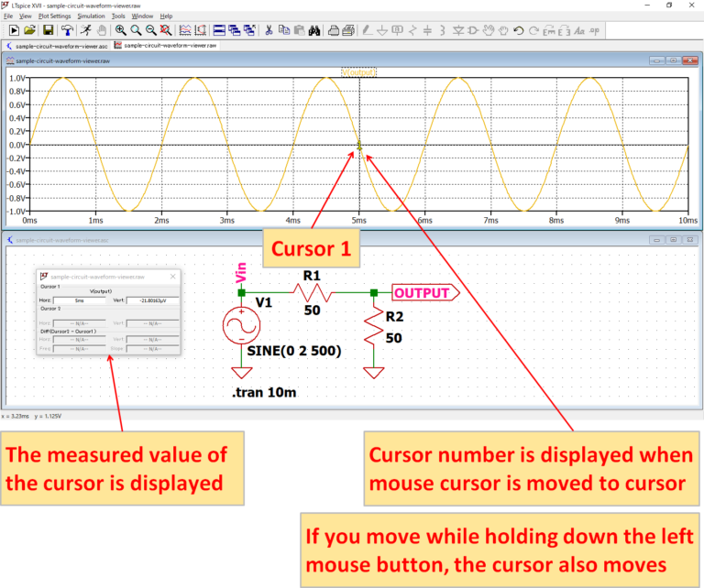This screenshot has height=588, width=704.
Task: Close the cursor measurement dialog
Action: pyautogui.click(x=173, y=277)
